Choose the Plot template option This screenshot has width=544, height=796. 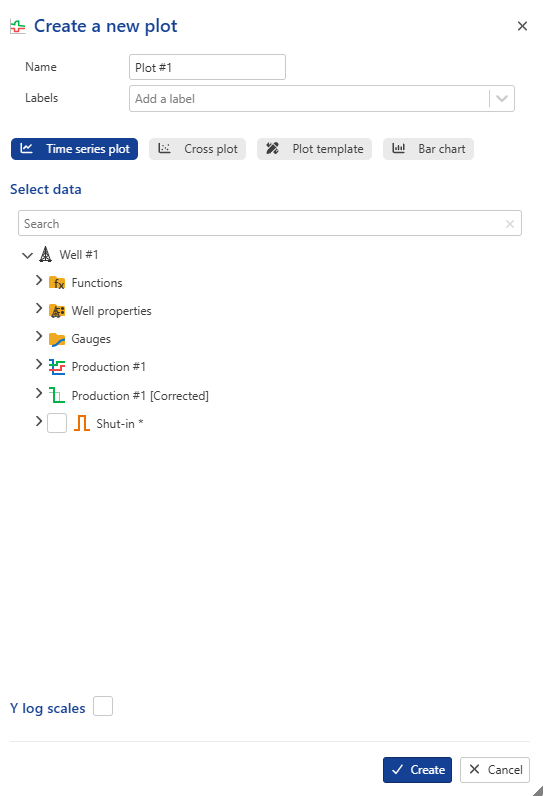click(x=314, y=149)
